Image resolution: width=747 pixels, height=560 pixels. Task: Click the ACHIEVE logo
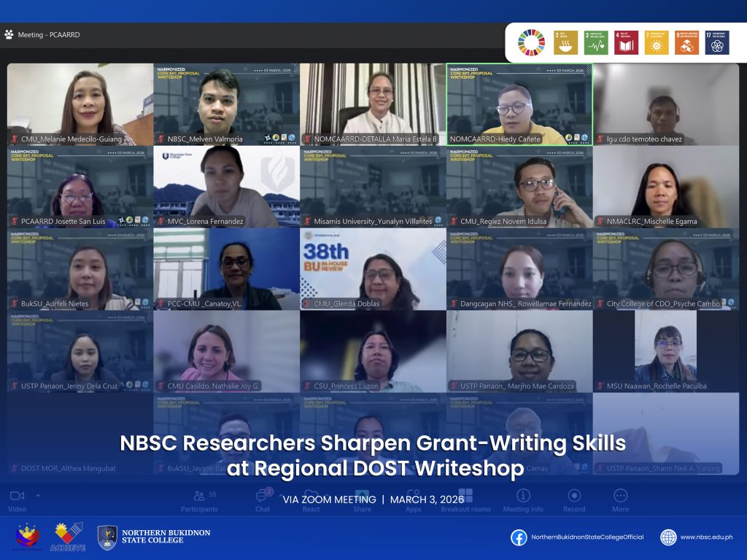point(68,537)
